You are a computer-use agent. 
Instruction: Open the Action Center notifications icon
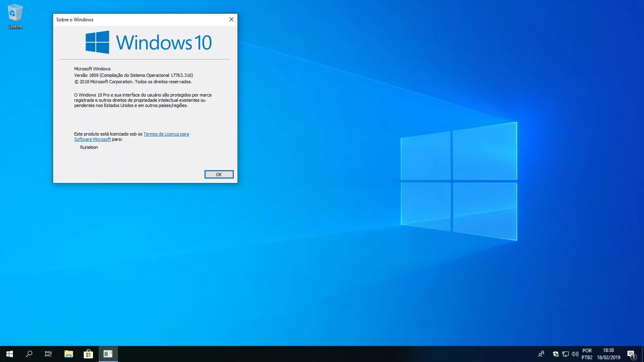pyautogui.click(x=632, y=354)
